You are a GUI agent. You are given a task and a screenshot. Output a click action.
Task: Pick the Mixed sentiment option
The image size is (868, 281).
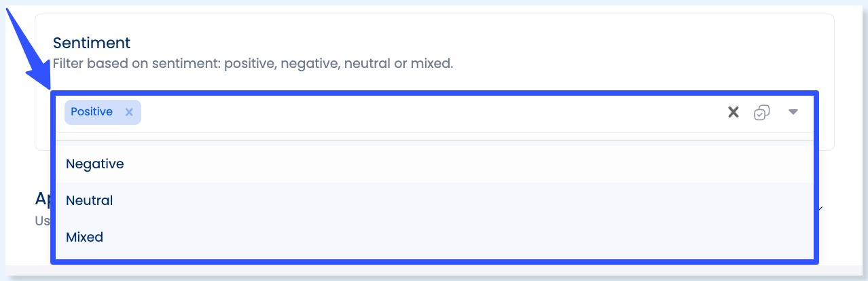pos(85,237)
